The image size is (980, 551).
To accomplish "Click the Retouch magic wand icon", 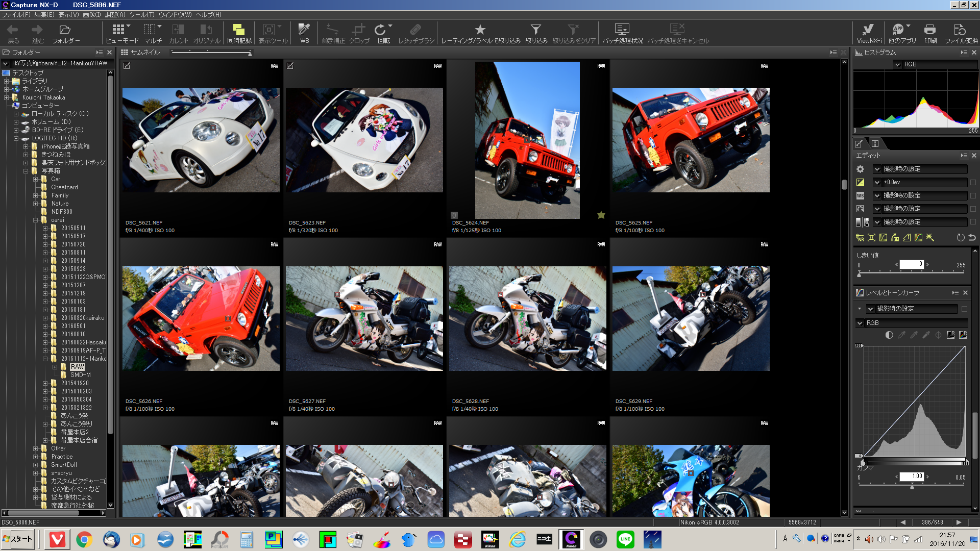I will pos(930,238).
